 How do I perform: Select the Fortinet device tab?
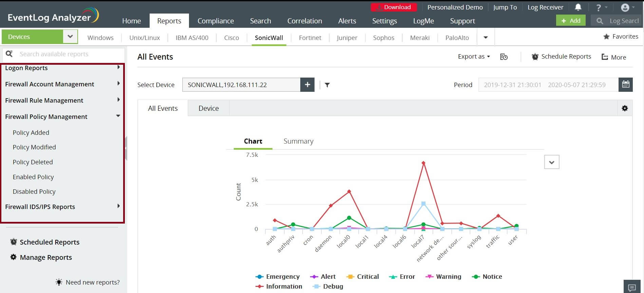point(310,38)
